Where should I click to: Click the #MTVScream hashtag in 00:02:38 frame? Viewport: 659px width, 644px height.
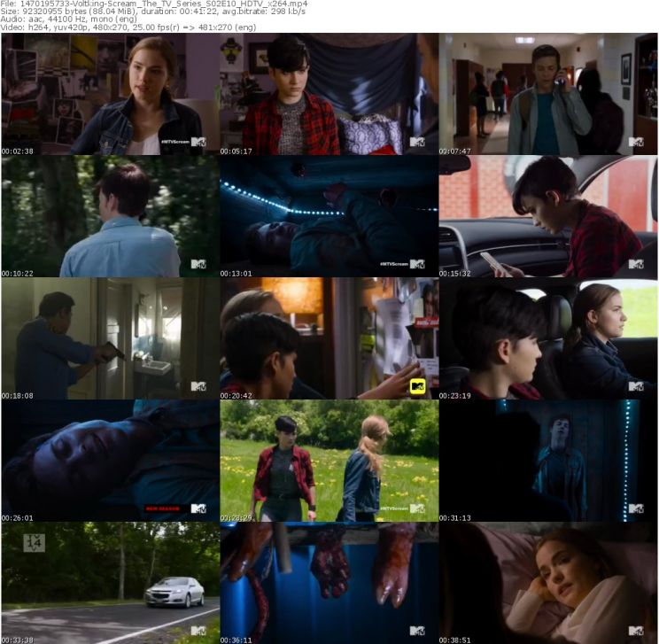point(174,142)
